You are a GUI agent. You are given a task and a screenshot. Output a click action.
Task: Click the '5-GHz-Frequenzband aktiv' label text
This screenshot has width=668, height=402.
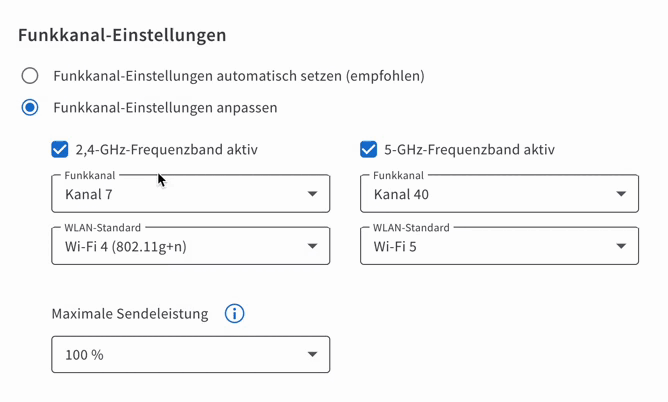pyautogui.click(x=469, y=150)
